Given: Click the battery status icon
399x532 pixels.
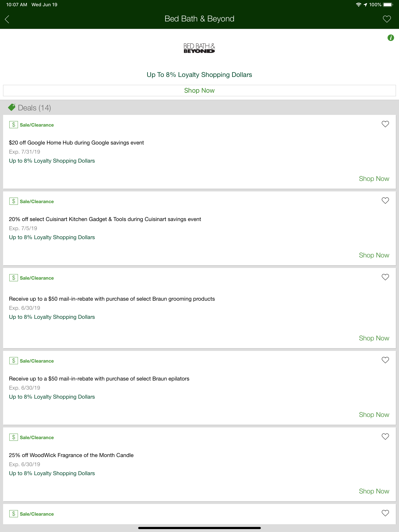Looking at the screenshot, I should point(388,4).
